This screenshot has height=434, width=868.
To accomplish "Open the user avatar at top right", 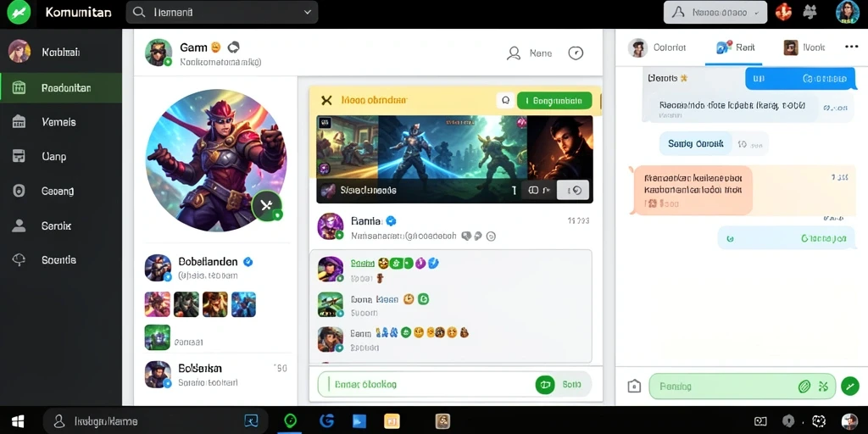I will (x=847, y=12).
